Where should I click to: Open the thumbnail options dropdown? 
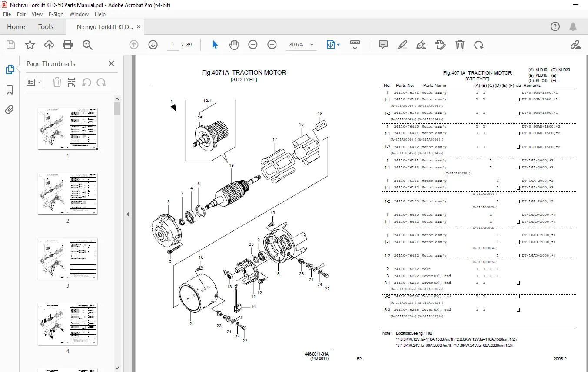[x=34, y=82]
